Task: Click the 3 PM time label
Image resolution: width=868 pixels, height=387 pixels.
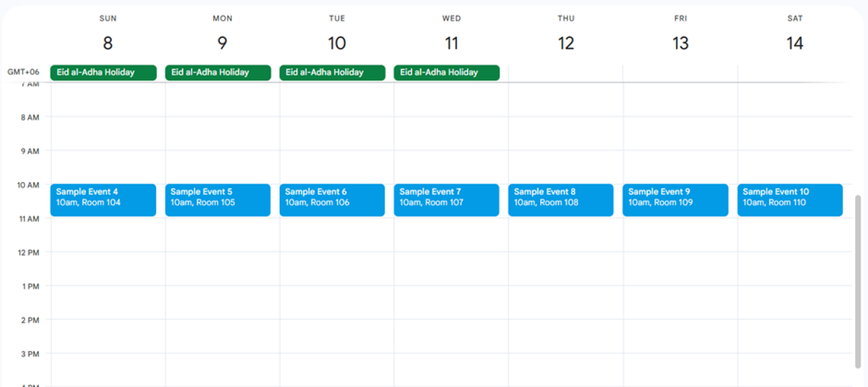Action: (29, 354)
